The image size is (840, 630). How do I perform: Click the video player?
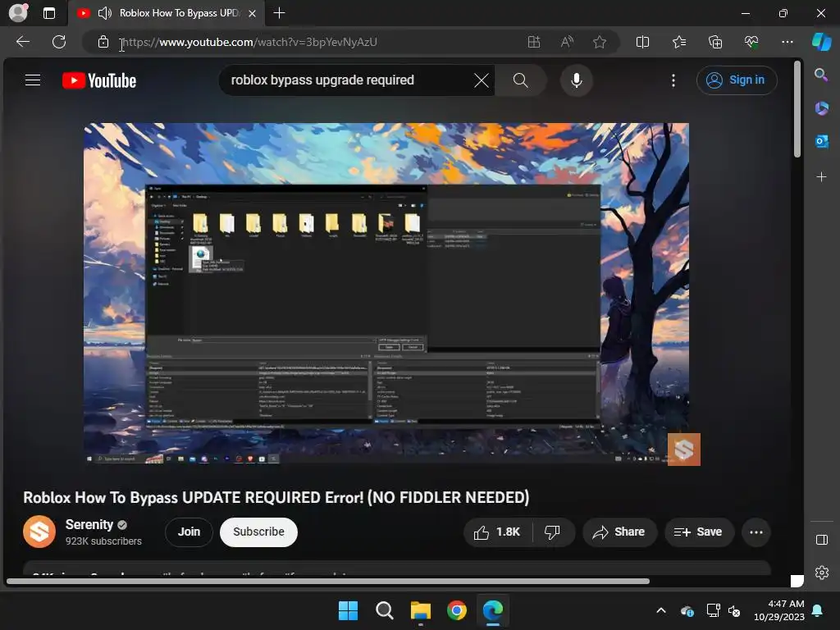[x=386, y=293]
